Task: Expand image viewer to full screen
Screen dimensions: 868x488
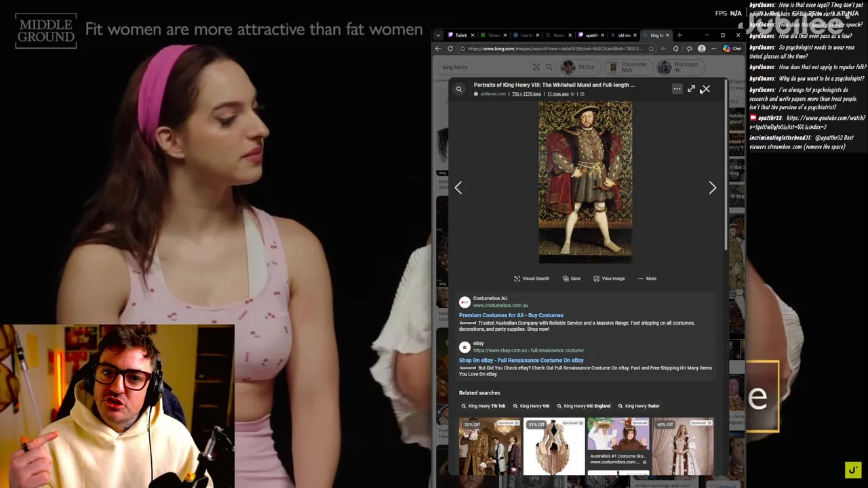Action: tap(691, 89)
